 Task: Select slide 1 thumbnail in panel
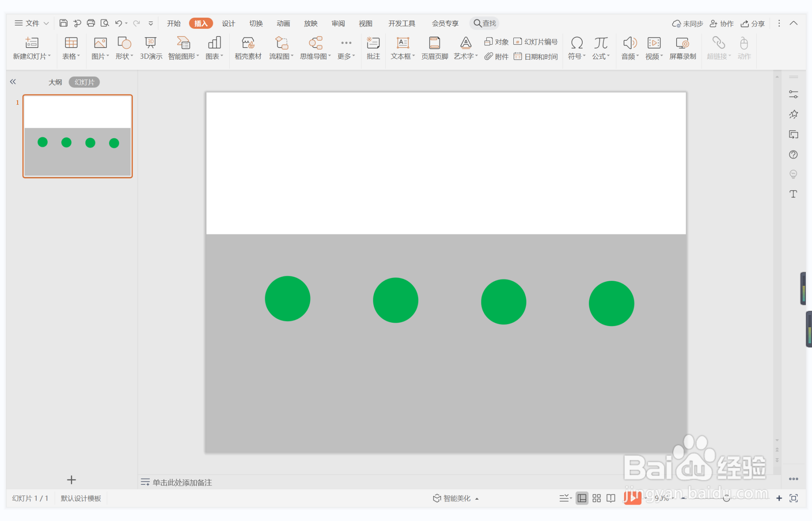point(78,136)
